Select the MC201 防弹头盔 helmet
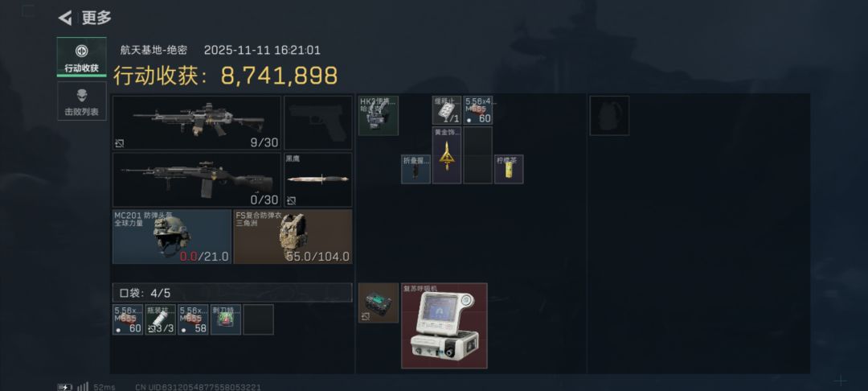Image resolution: width=868 pixels, height=391 pixels. pos(172,237)
